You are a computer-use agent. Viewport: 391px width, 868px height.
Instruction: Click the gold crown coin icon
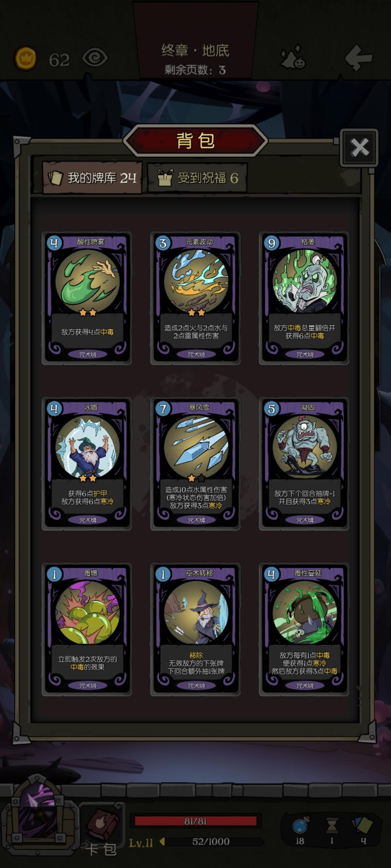point(25,58)
